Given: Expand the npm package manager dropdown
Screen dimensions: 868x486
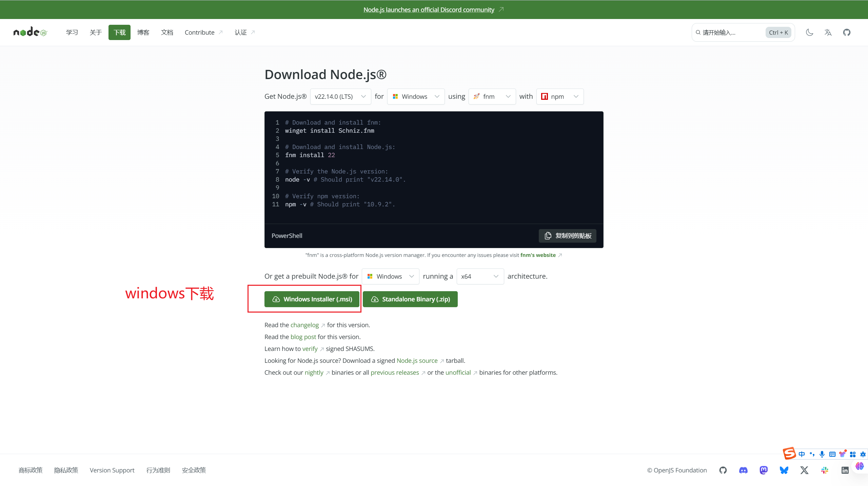Looking at the screenshot, I should tap(560, 96).
